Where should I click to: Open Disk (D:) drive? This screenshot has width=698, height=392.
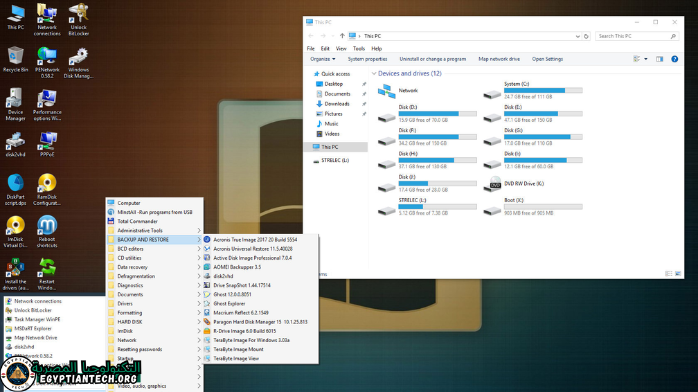tap(427, 113)
